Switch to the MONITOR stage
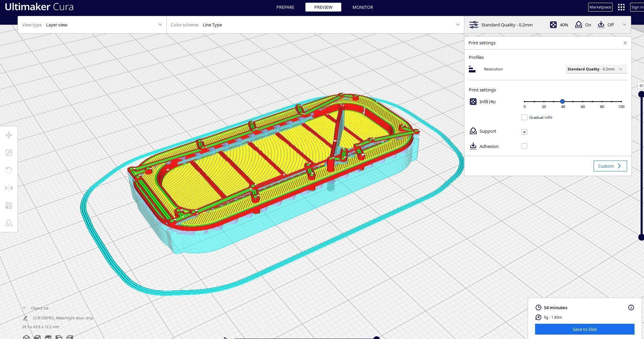The width and height of the screenshot is (644, 339). [363, 7]
